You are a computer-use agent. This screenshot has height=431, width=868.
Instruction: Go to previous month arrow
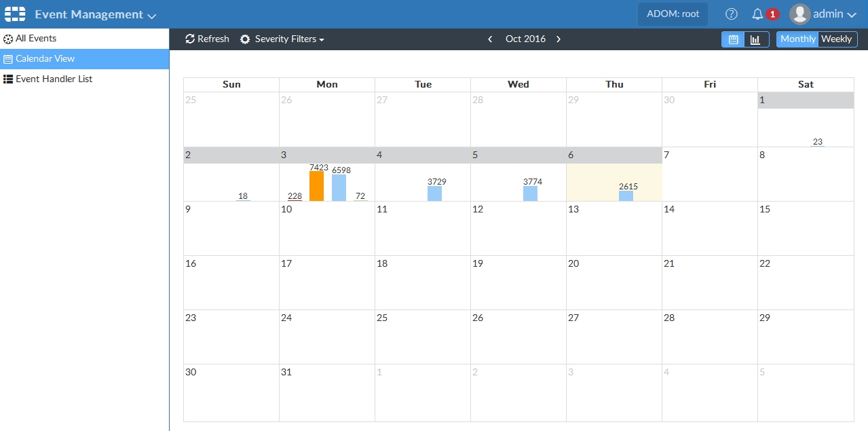[x=490, y=39]
